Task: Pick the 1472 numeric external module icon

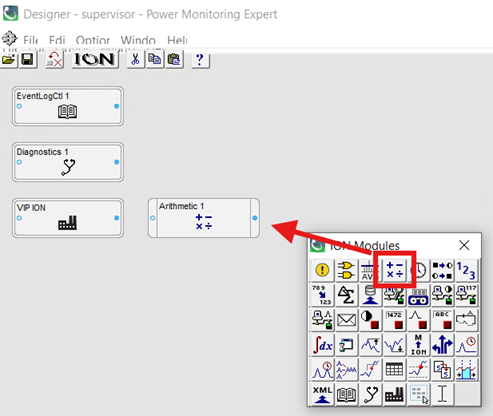Action: point(394,320)
